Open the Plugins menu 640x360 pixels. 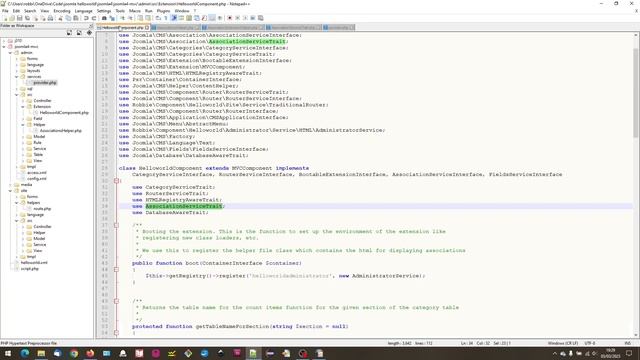tap(163, 11)
